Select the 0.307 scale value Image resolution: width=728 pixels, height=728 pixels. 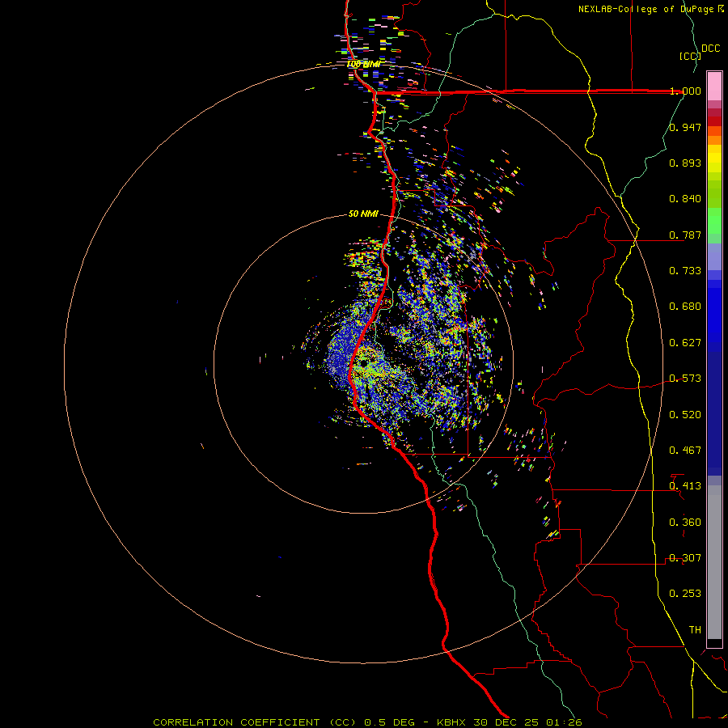[685, 558]
